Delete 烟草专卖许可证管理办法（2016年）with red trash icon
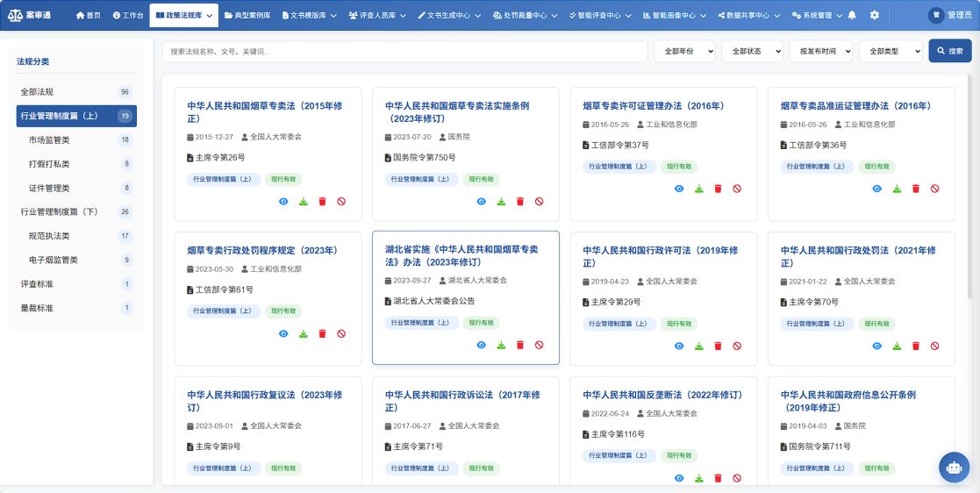Viewport: 980px width, 493px height. click(718, 189)
